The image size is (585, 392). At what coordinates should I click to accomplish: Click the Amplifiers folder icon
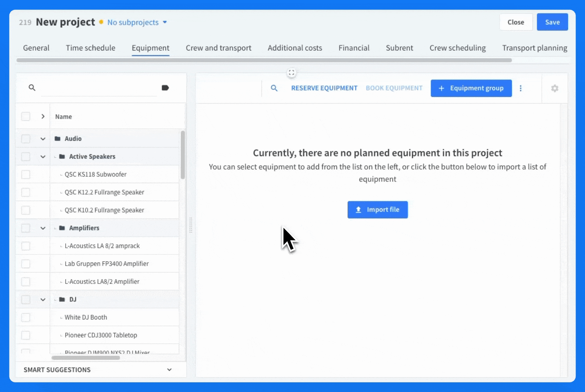tap(62, 228)
